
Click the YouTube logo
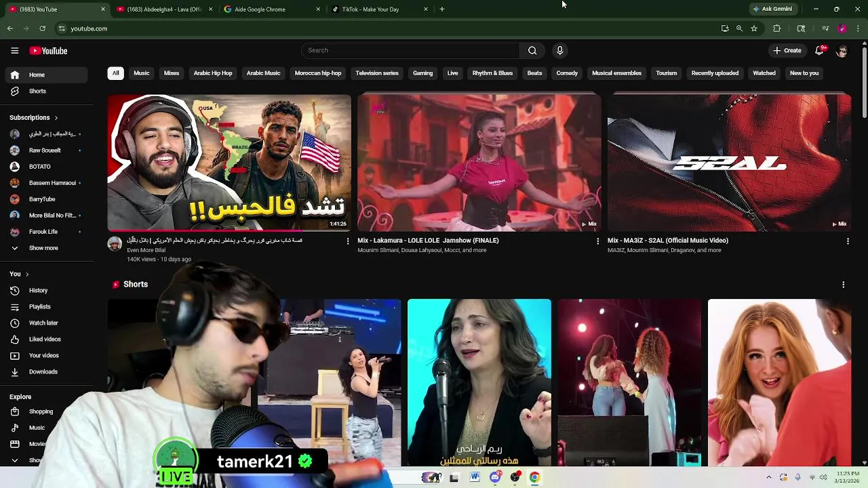point(48,51)
